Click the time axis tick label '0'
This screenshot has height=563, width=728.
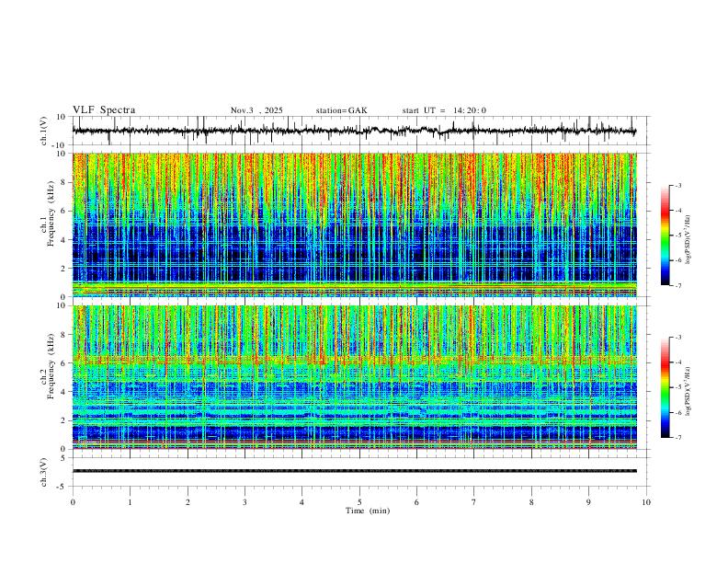pyautogui.click(x=73, y=502)
